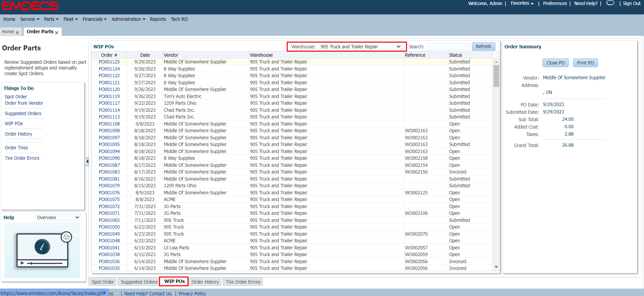This screenshot has height=296, width=644.
Task: Click reference WO002070
Action: (x=416, y=234)
